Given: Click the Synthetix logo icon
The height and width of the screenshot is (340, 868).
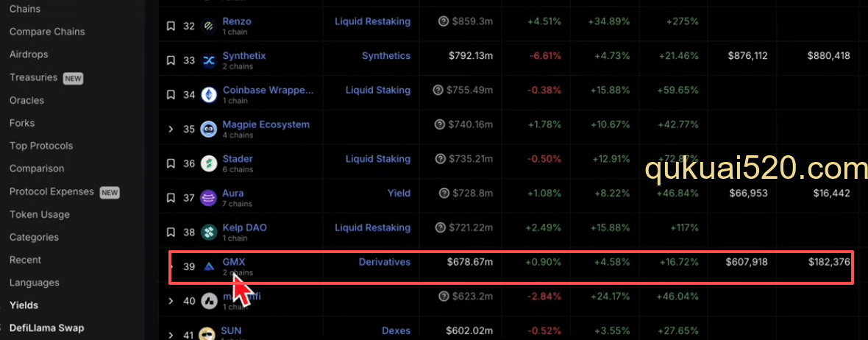Looking at the screenshot, I should (209, 60).
